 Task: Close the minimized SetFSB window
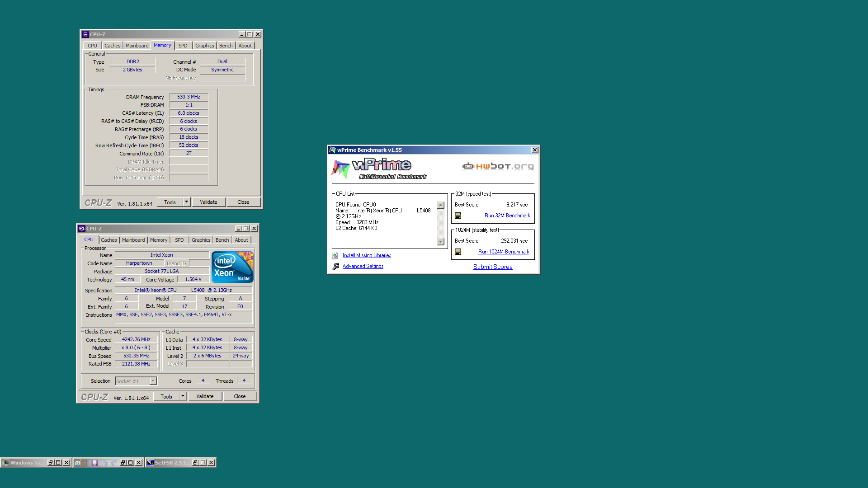211,463
